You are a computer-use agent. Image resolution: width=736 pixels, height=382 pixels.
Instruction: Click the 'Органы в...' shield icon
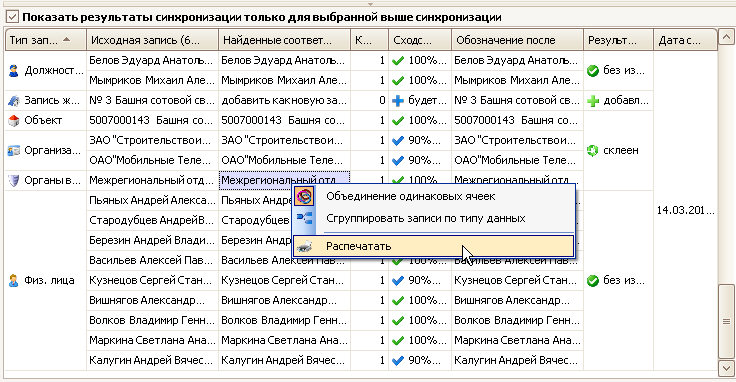(x=14, y=180)
